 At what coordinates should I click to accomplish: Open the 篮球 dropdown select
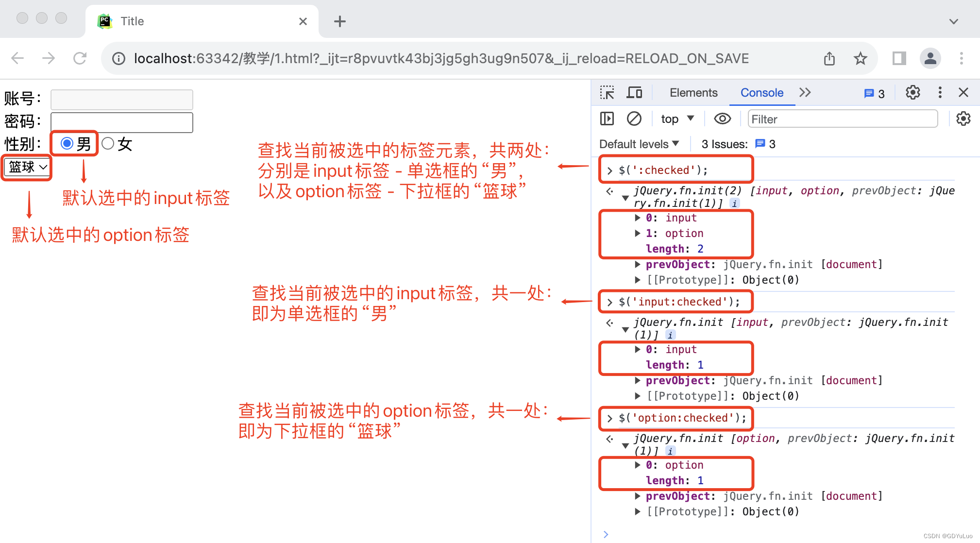[27, 167]
